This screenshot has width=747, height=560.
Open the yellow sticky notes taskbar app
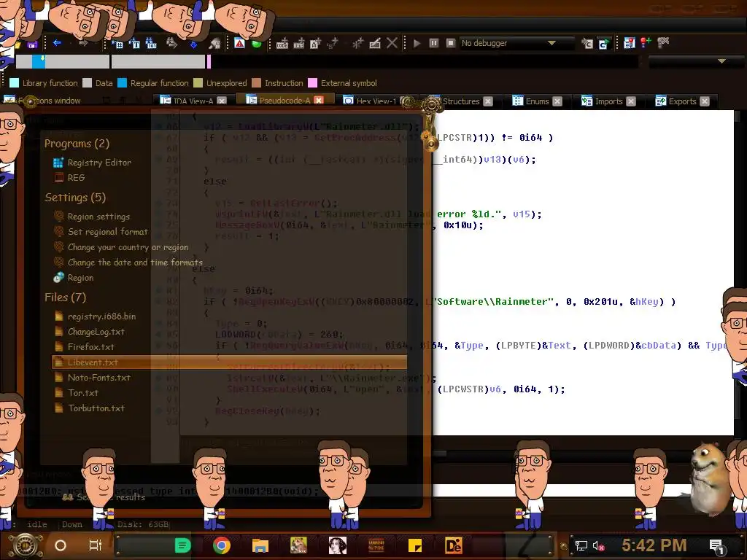415,545
